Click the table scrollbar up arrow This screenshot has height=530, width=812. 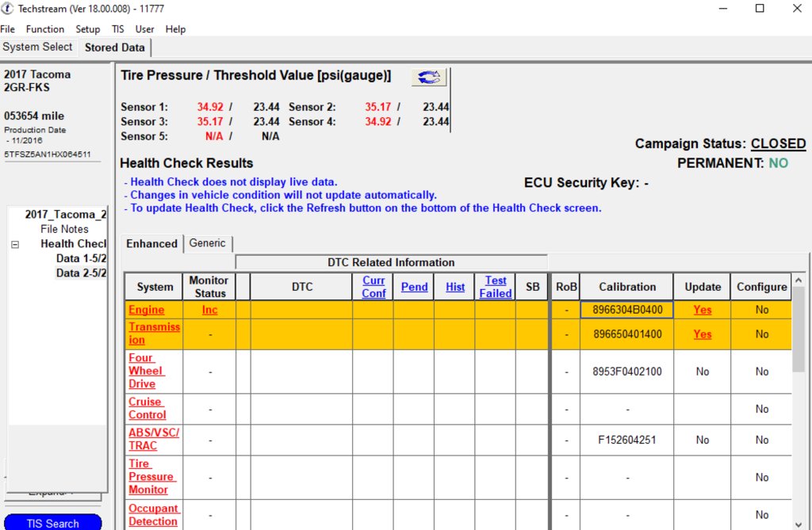point(799,280)
